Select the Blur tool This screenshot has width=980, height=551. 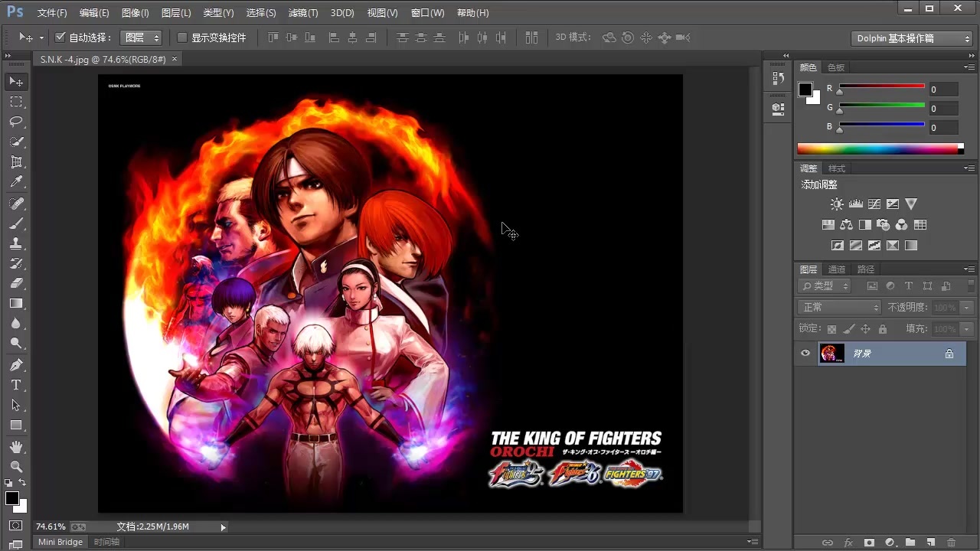(16, 324)
